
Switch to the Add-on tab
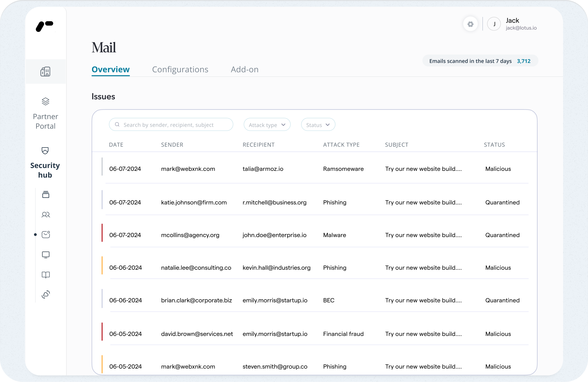point(244,70)
